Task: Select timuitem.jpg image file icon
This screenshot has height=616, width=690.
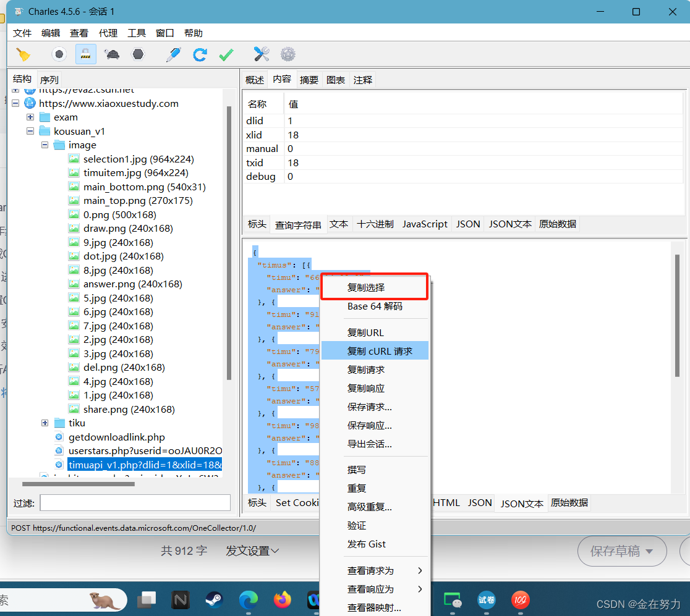Action: (74, 173)
